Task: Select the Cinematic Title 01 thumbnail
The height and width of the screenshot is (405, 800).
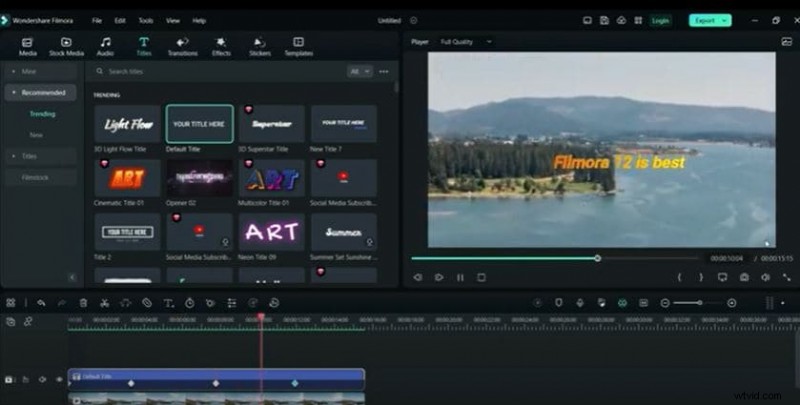Action: coord(127,178)
